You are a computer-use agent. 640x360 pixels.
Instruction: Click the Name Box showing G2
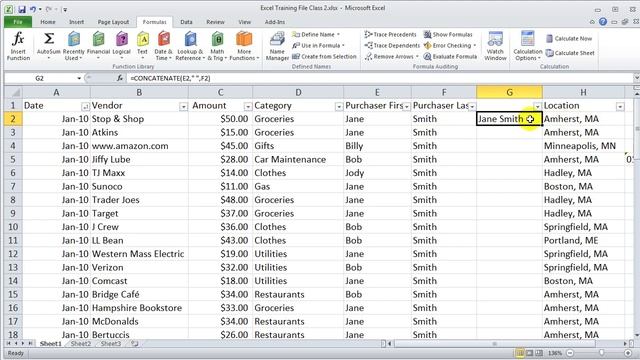coord(40,78)
